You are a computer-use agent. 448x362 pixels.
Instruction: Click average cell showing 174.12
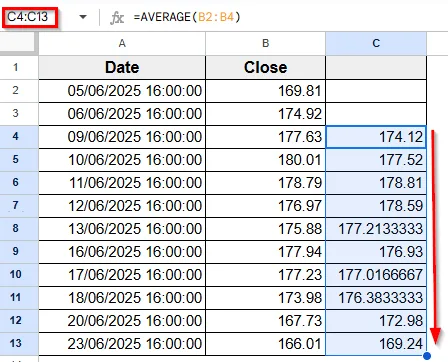pyautogui.click(x=376, y=137)
